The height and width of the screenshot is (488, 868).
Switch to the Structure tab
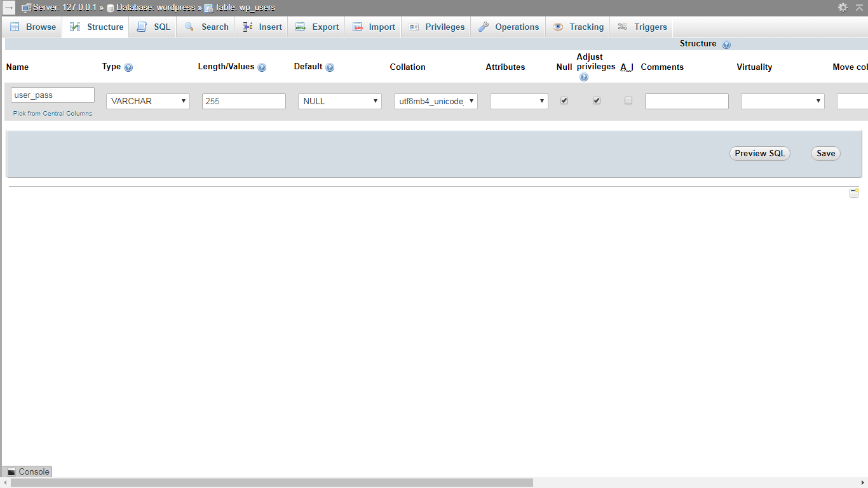(x=97, y=27)
